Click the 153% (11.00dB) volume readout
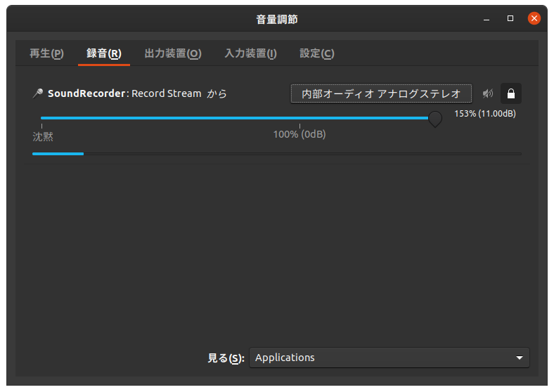Image resolution: width=554 pixels, height=392 pixels. point(485,114)
